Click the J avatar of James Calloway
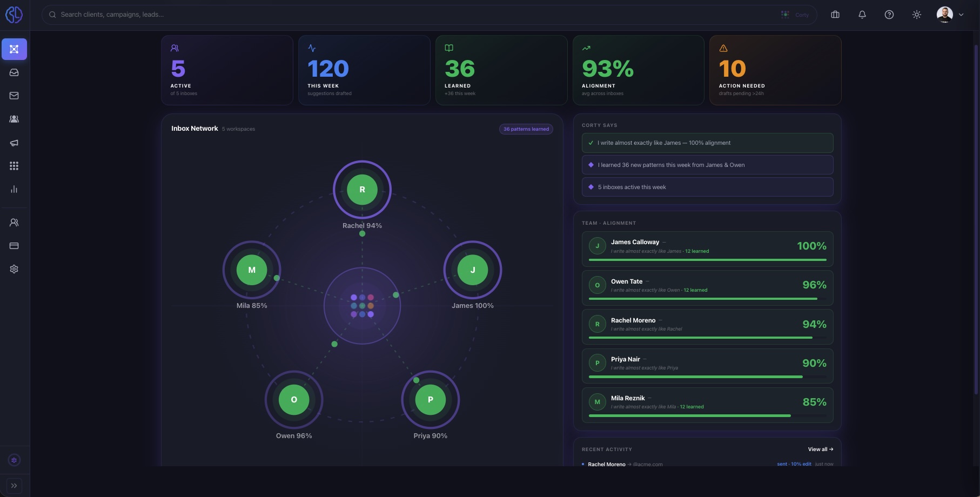The image size is (980, 497). 597,246
